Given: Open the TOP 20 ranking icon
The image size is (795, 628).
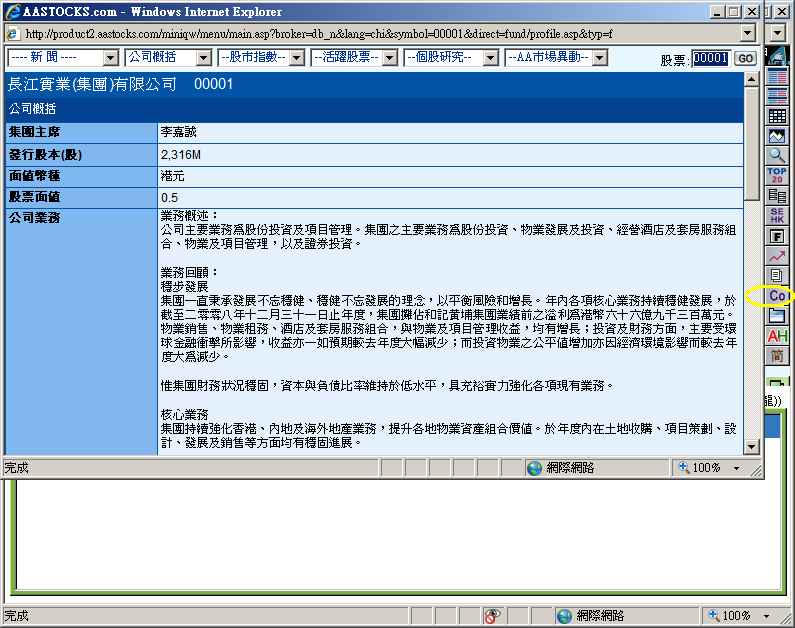Looking at the screenshot, I should [777, 175].
